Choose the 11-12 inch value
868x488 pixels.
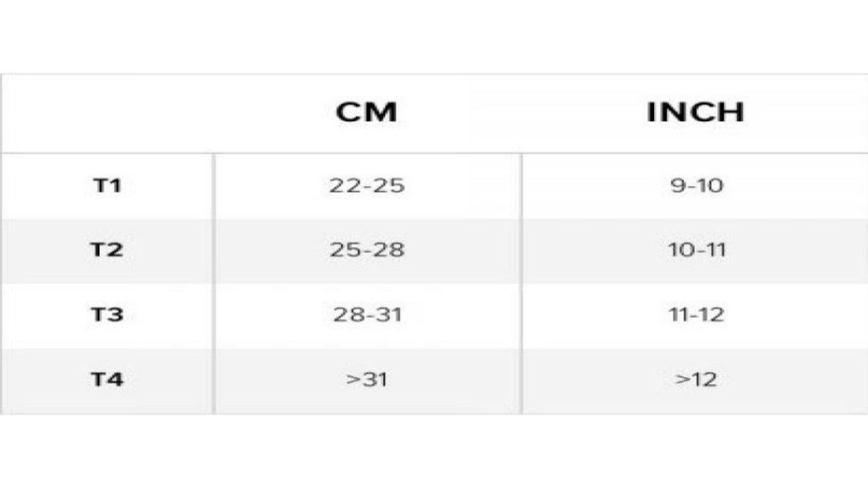(696, 314)
